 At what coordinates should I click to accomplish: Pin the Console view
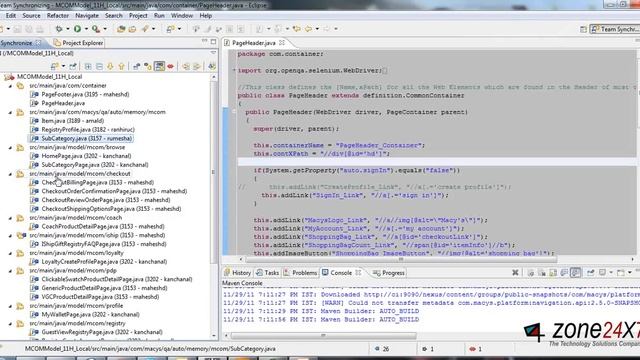click(x=591, y=273)
